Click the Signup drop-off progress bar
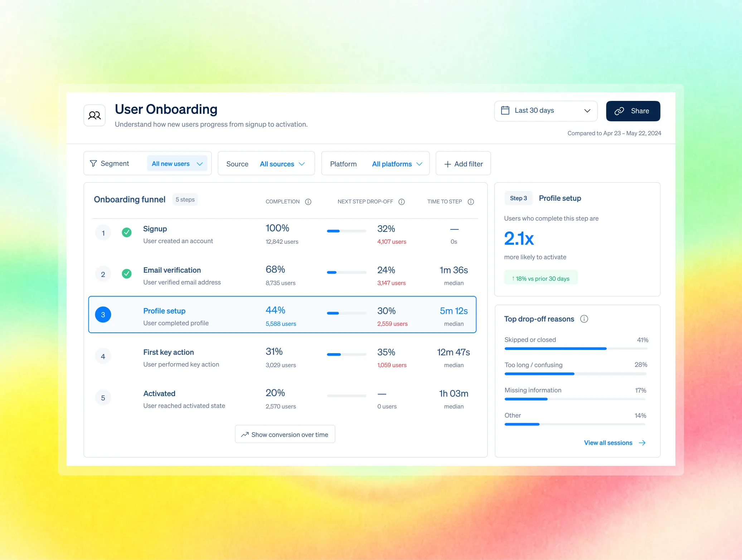 click(x=346, y=231)
